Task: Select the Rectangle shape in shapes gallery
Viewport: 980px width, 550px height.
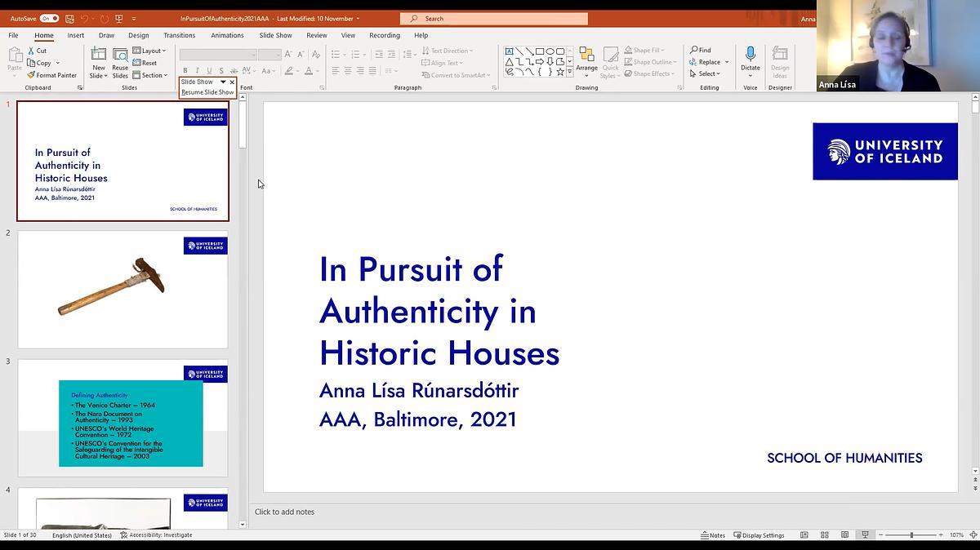Action: coord(539,51)
